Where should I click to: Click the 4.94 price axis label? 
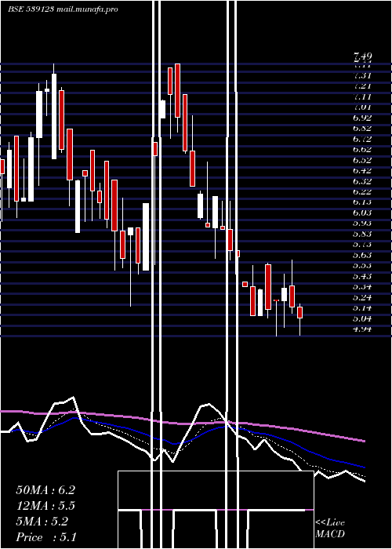click(362, 329)
